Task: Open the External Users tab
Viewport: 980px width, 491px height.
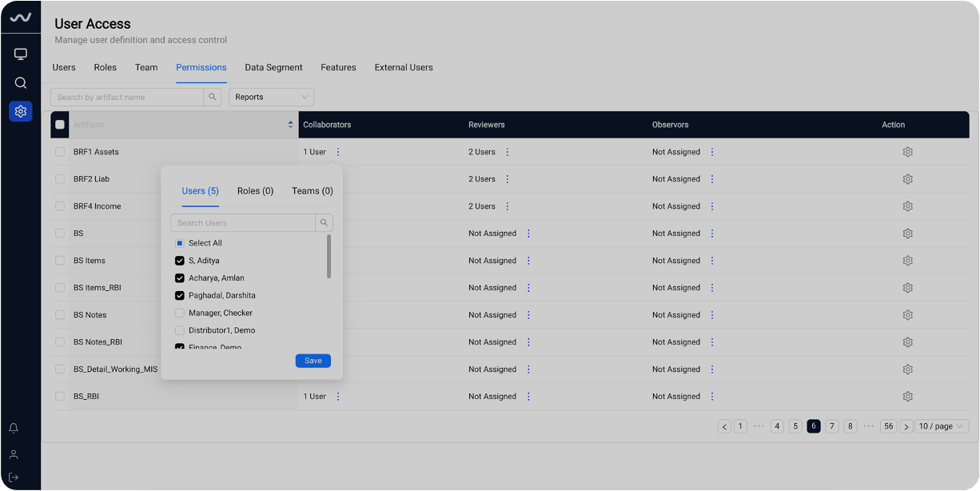Action: pyautogui.click(x=404, y=68)
